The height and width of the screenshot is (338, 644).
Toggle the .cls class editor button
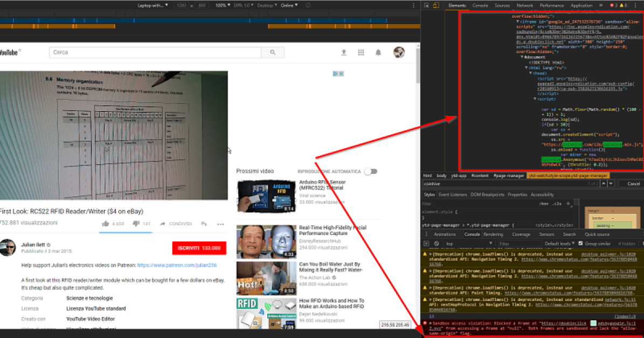[557, 203]
